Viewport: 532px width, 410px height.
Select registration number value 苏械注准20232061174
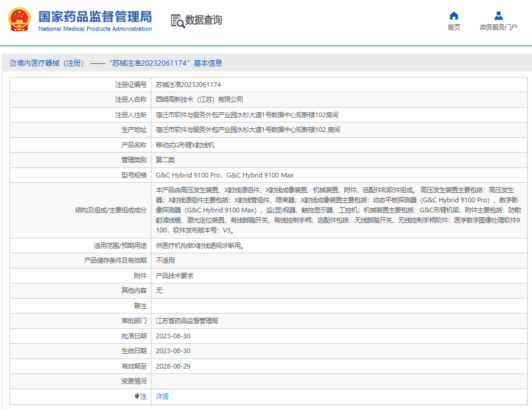(x=188, y=85)
